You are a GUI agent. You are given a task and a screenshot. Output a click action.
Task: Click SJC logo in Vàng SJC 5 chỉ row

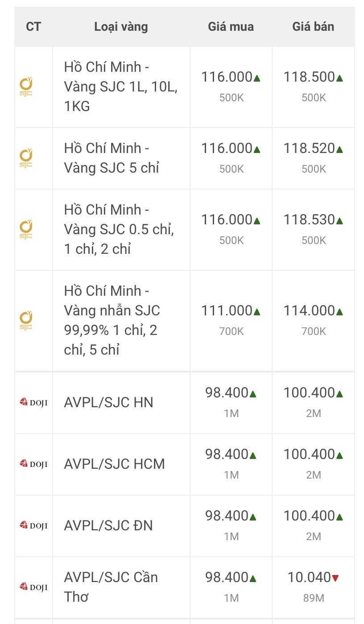[x=26, y=158]
